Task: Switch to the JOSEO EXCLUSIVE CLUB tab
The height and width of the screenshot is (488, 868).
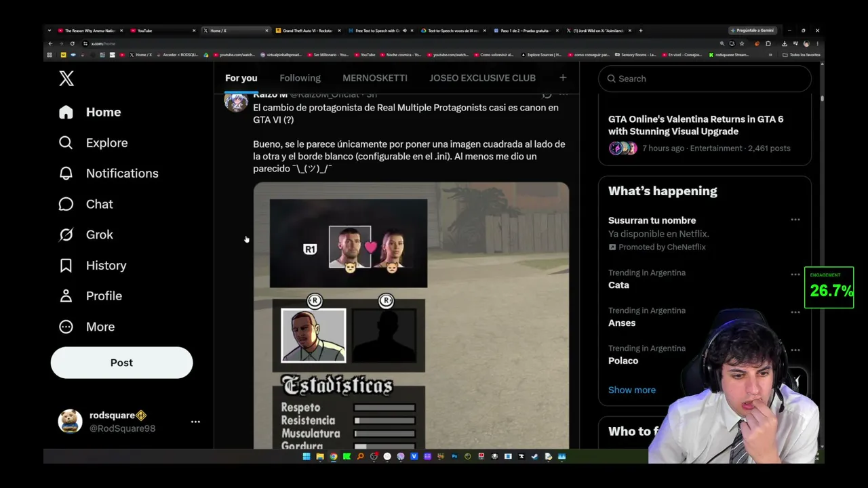Action: (482, 78)
